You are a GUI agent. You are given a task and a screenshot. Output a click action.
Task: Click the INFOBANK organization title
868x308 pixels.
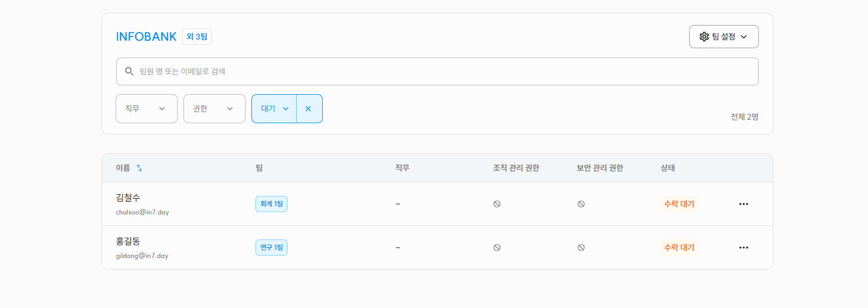pyautogui.click(x=146, y=37)
